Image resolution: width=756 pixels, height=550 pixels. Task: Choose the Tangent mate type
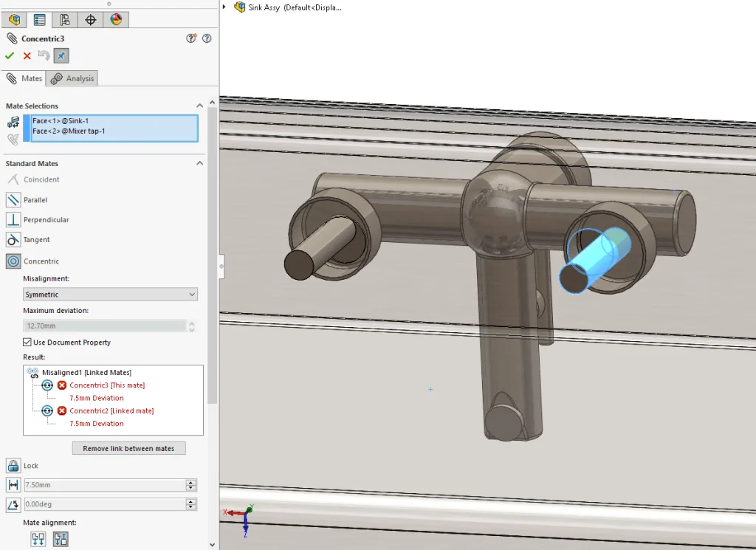tap(13, 240)
